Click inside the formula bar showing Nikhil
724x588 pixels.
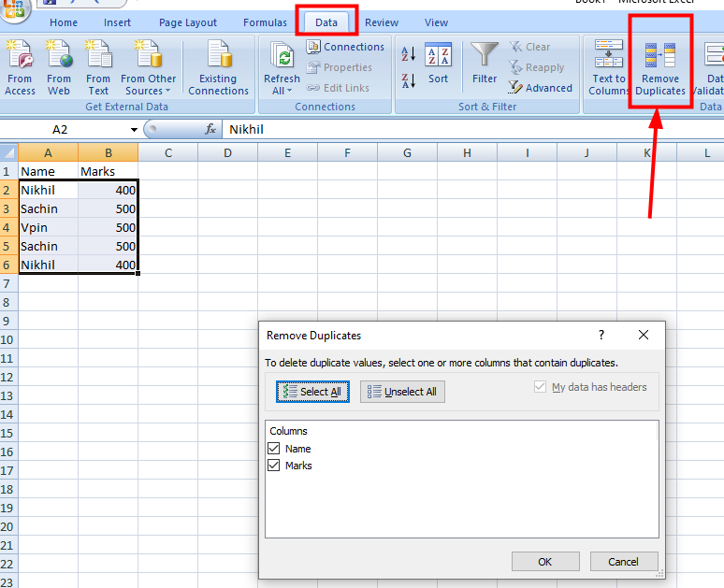click(472, 130)
